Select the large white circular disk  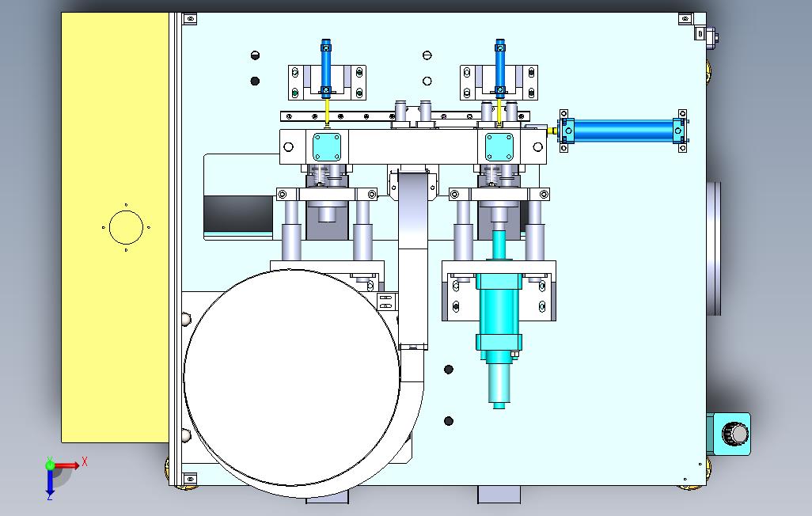291,378
